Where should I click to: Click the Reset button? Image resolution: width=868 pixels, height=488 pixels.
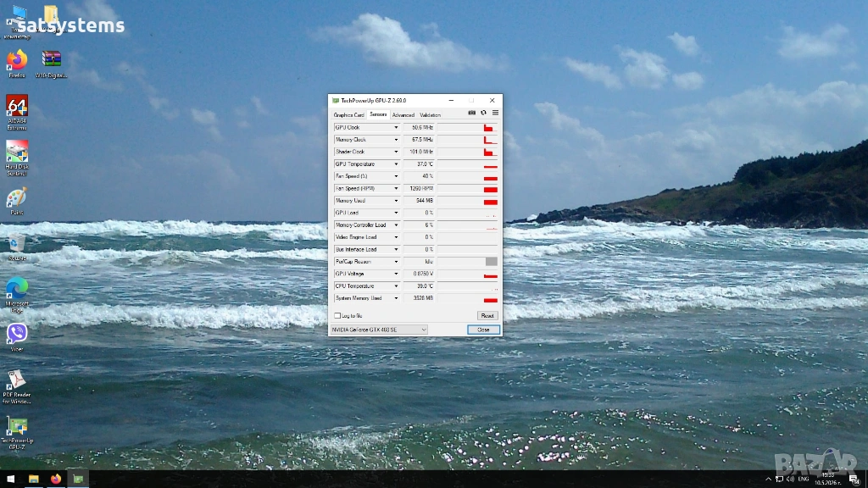[x=487, y=316]
